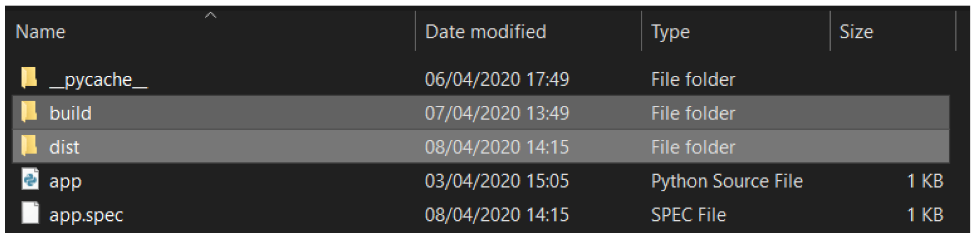Image resolution: width=980 pixels, height=241 pixels.
Task: Select the dist folder name
Action: [64, 147]
